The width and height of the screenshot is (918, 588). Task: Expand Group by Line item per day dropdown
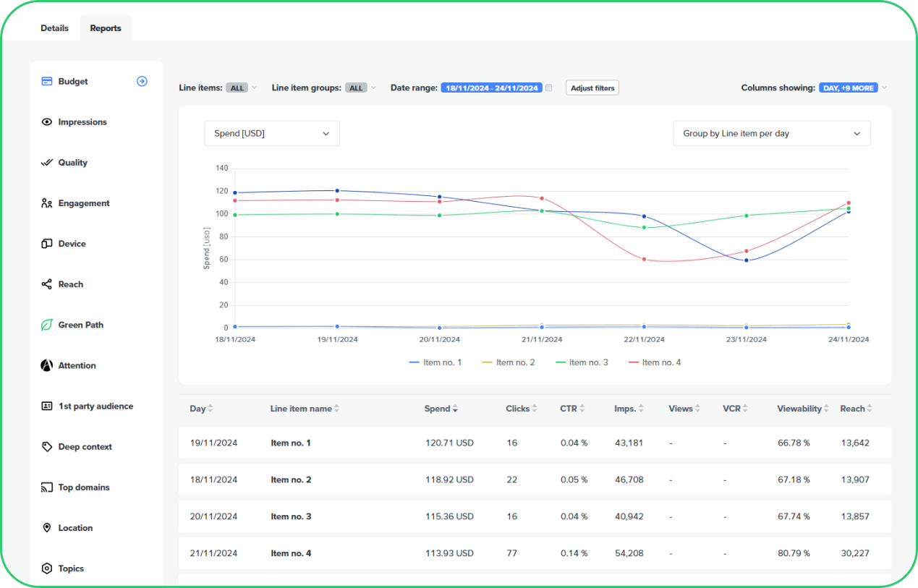(771, 134)
